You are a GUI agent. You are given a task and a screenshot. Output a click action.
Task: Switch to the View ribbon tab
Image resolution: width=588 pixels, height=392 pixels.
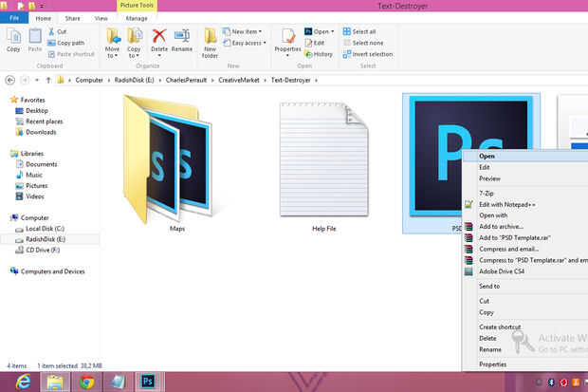tap(101, 17)
